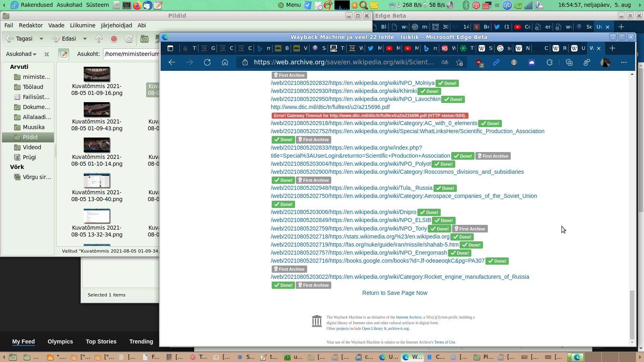Image resolution: width=644 pixels, height=362 pixels.
Task: Open the archived Tula,_Russia link
Action: tap(352, 188)
